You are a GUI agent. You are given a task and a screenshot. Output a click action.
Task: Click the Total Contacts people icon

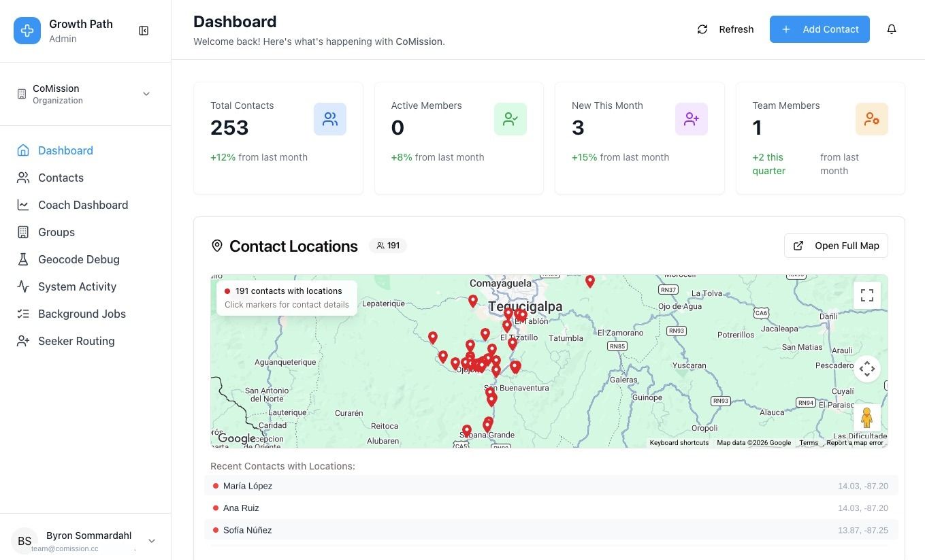(330, 119)
